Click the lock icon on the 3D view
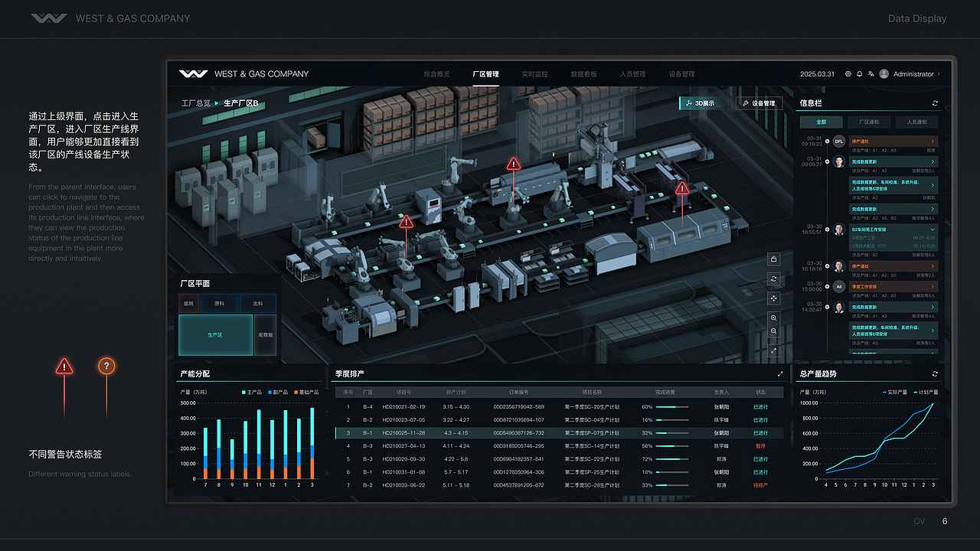980x551 pixels. (x=774, y=259)
